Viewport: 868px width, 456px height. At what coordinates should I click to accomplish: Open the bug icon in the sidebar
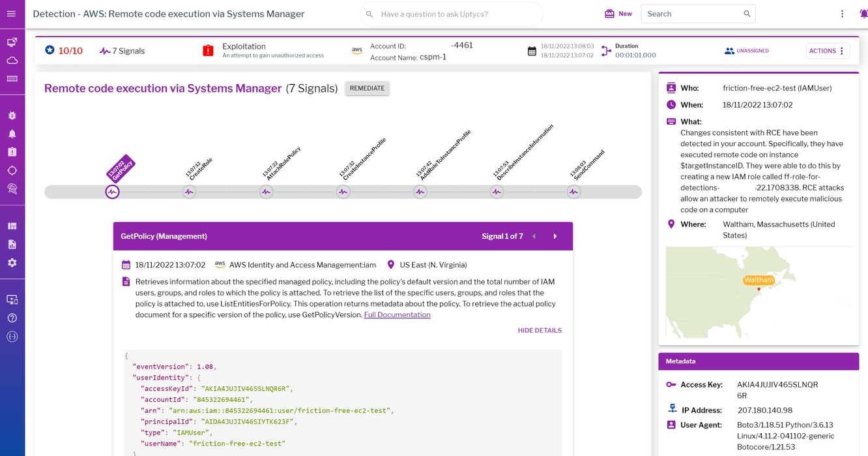click(x=12, y=115)
